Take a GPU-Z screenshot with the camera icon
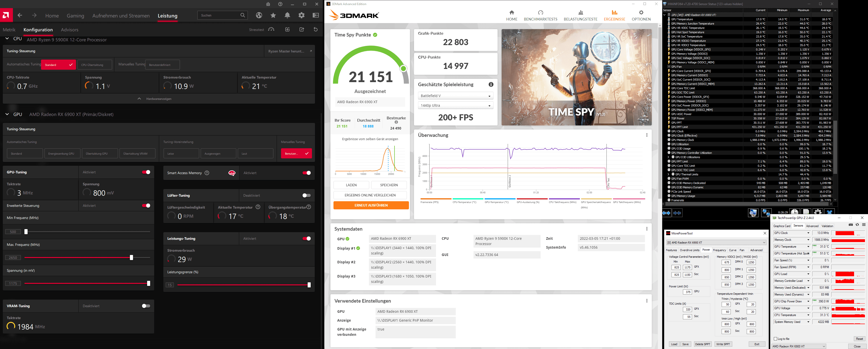 pos(851,225)
